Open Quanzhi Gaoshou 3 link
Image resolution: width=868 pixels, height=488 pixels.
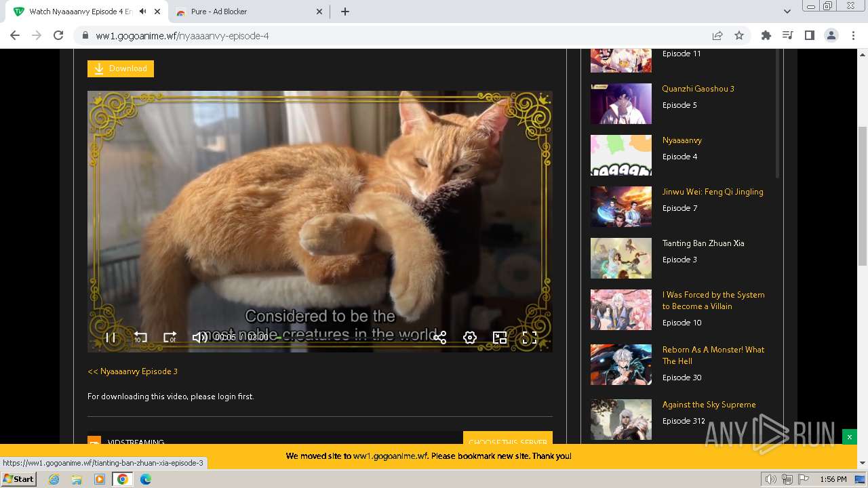click(698, 89)
